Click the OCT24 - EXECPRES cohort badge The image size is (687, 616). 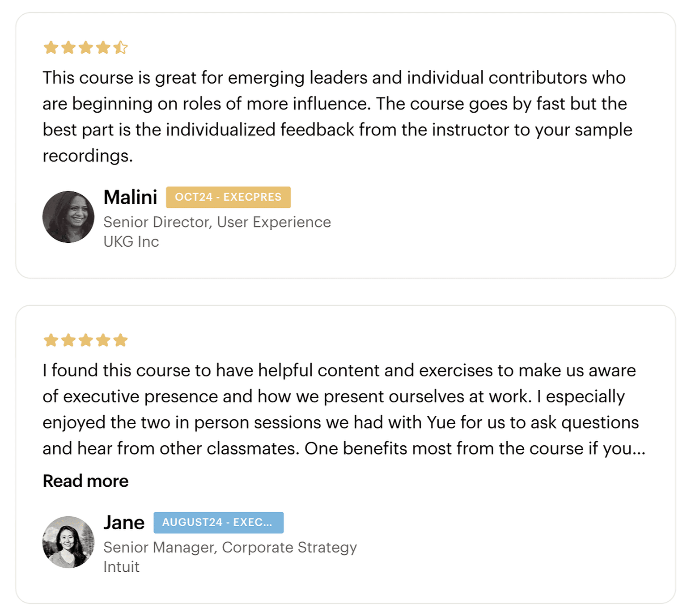[x=228, y=197]
